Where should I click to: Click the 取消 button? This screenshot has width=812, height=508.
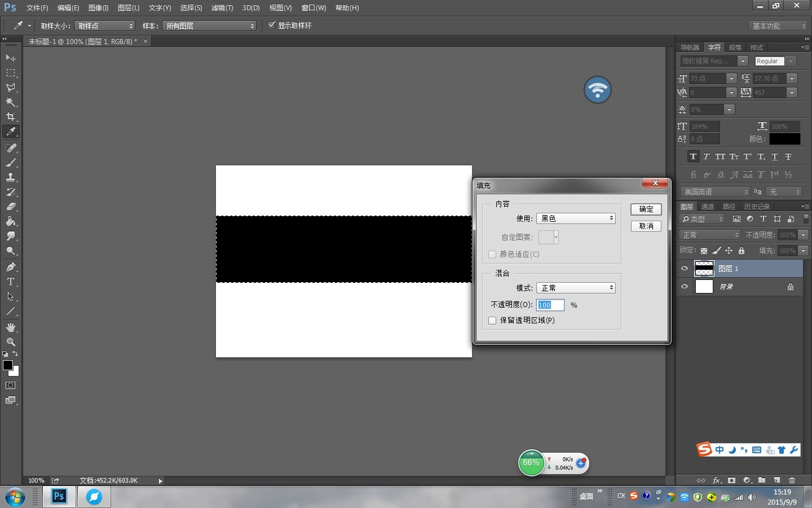646,226
